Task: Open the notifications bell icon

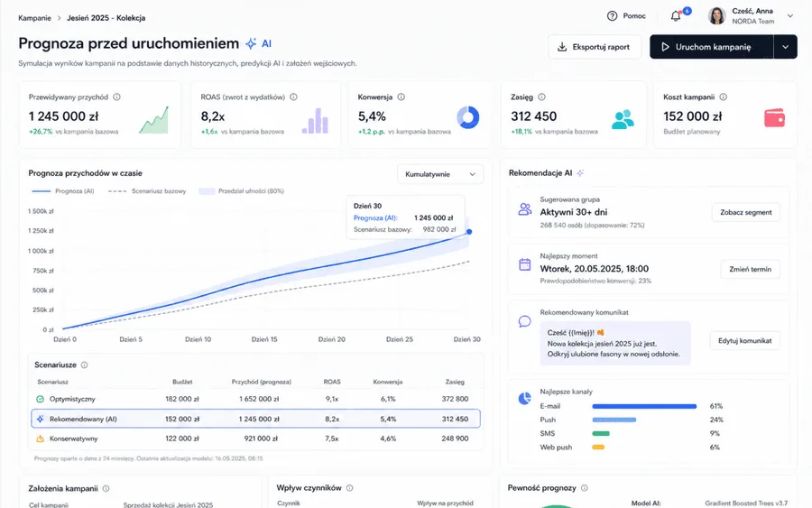Action: tap(675, 16)
